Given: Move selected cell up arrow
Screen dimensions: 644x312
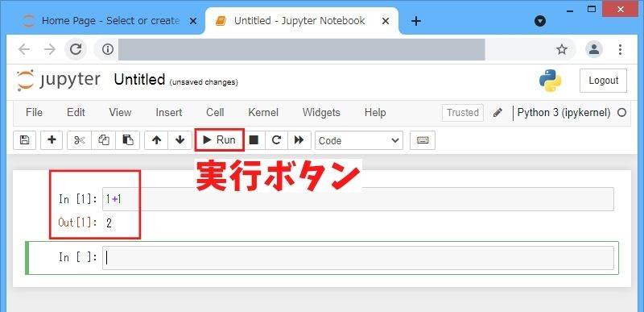Looking at the screenshot, I should [156, 140].
